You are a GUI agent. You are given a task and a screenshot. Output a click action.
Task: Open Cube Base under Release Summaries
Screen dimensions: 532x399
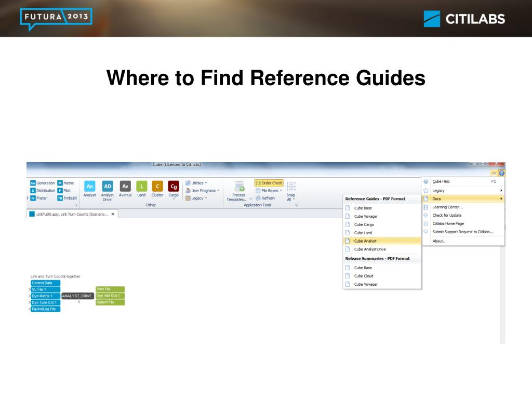[382, 268]
